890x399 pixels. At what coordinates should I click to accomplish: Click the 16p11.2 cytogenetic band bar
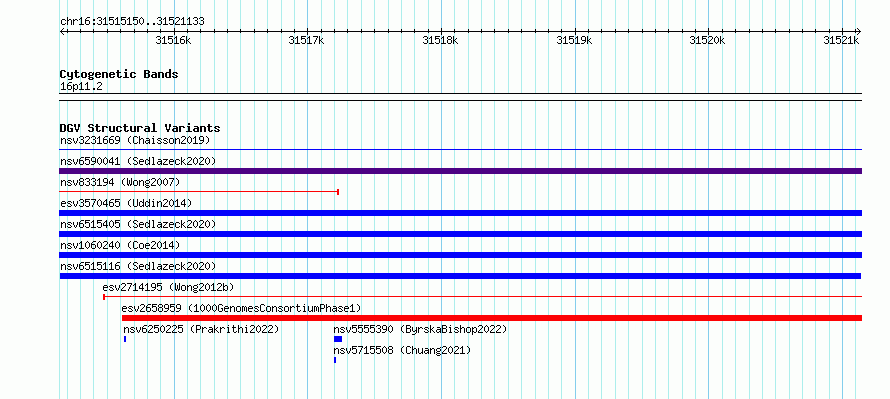tap(461, 97)
